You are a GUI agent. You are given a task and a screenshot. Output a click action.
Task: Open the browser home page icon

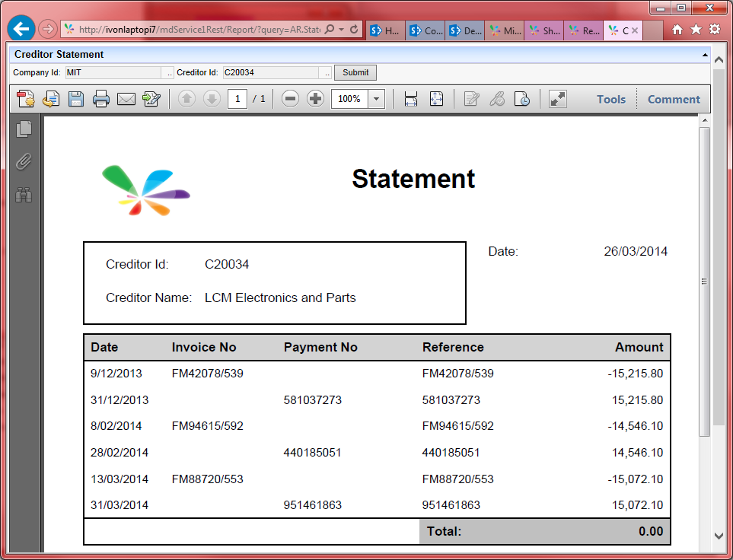[677, 30]
